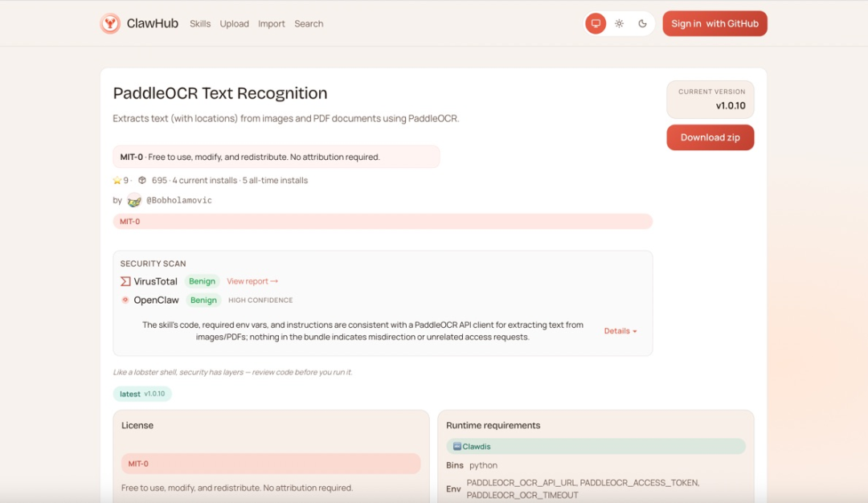Select the latest v1.0.10 version tag
Viewport: 868px width, 503px height.
(142, 394)
